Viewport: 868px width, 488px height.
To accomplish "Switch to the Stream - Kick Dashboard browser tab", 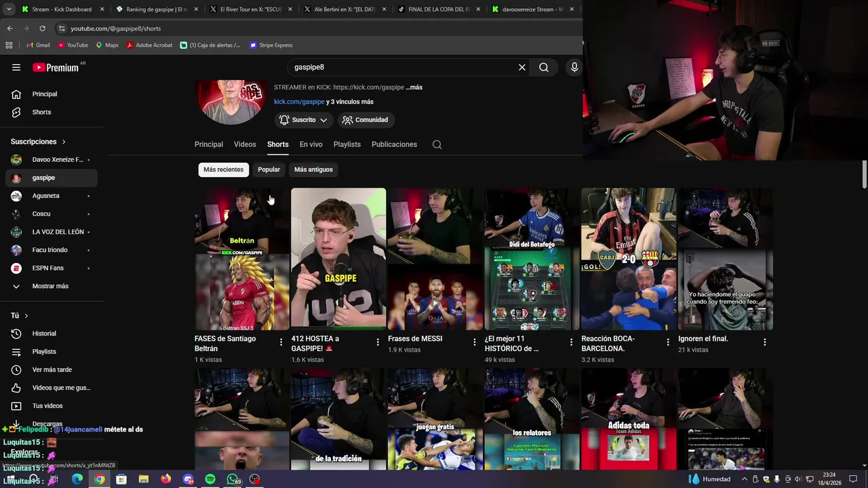I will 62,9.
